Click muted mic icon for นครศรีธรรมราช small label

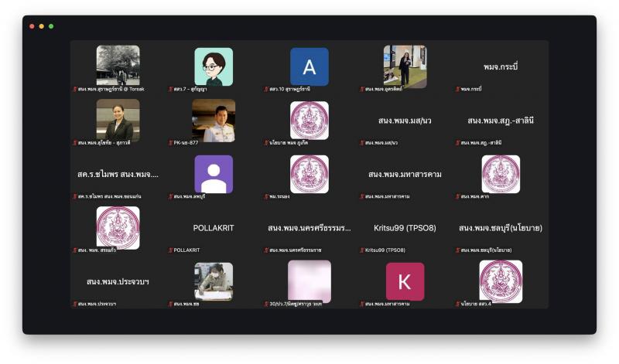coord(266,250)
